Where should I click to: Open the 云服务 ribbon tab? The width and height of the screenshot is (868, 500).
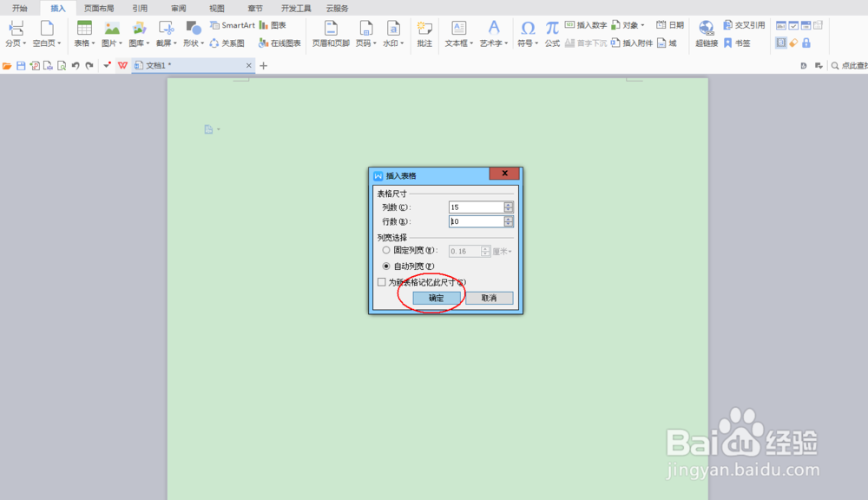[x=337, y=9]
